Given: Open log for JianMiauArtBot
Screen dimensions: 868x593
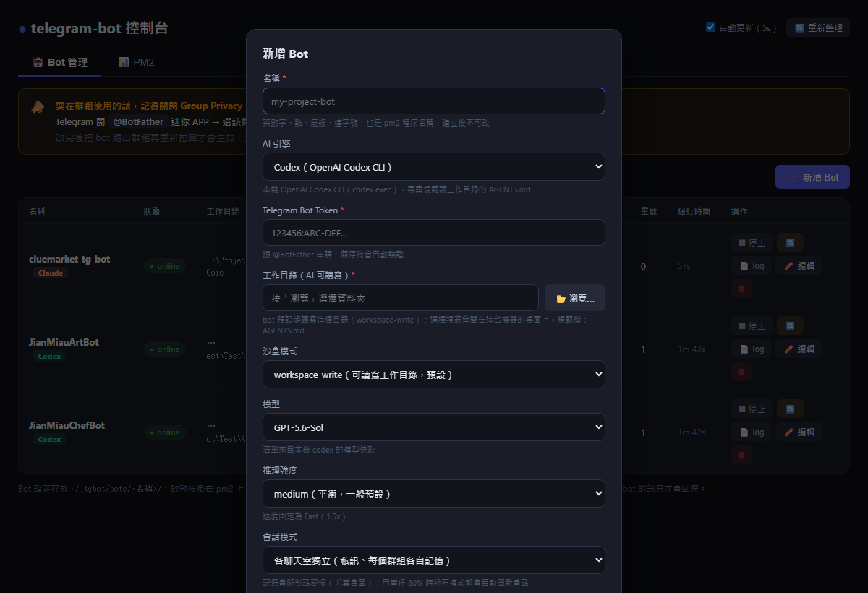Looking at the screenshot, I should click(x=752, y=349).
